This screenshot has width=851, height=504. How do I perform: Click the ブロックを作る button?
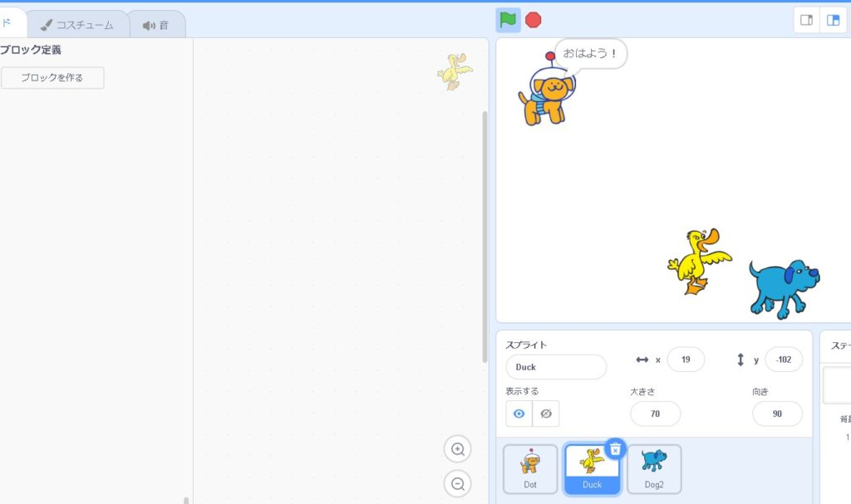(52, 78)
